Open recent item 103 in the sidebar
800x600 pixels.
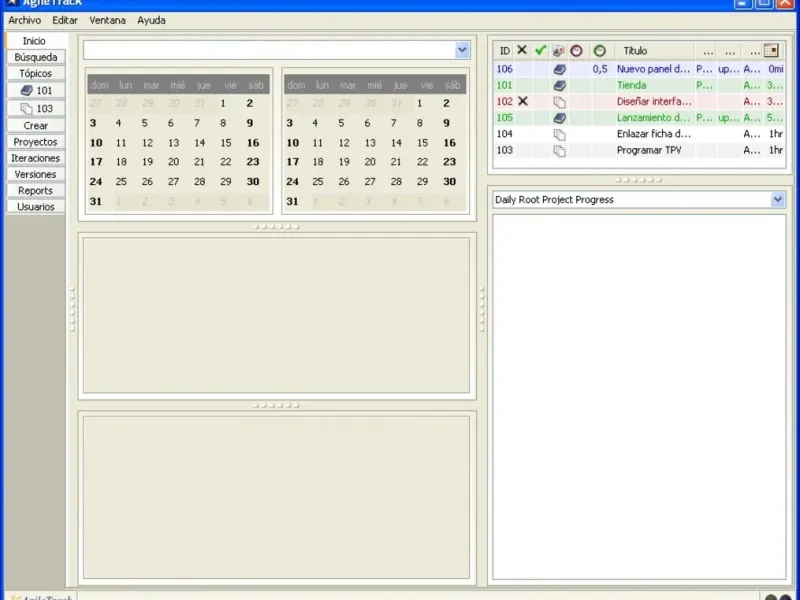(x=36, y=108)
